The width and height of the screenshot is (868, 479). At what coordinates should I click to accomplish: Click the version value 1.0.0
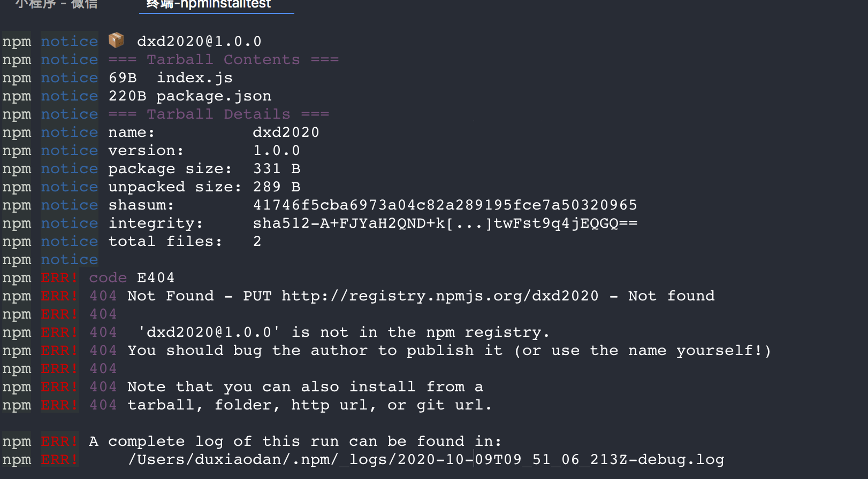tap(277, 151)
